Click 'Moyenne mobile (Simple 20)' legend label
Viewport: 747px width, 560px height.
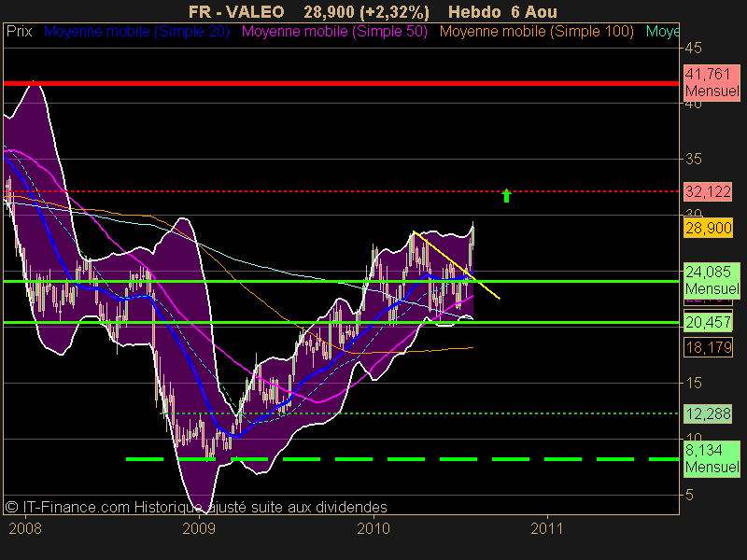pyautogui.click(x=136, y=32)
